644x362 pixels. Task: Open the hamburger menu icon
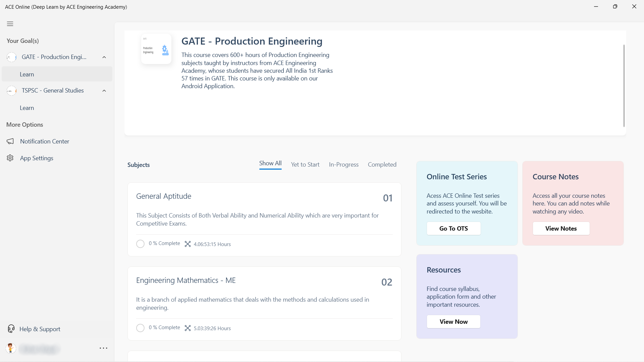point(10,24)
